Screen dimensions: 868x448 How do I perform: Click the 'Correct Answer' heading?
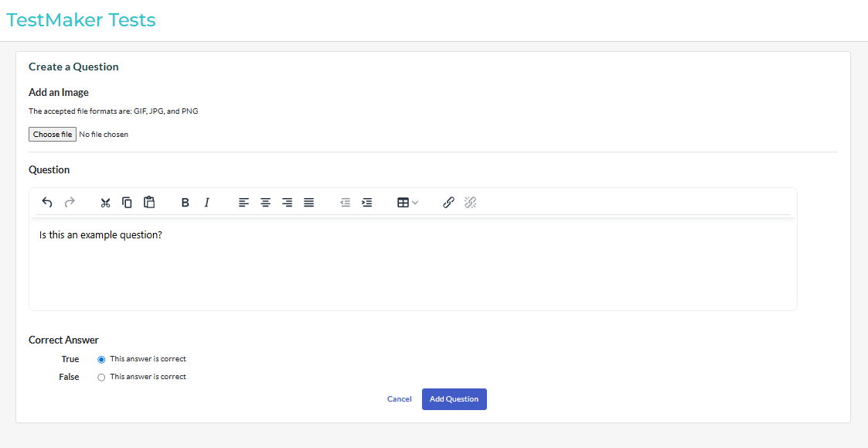click(x=63, y=340)
